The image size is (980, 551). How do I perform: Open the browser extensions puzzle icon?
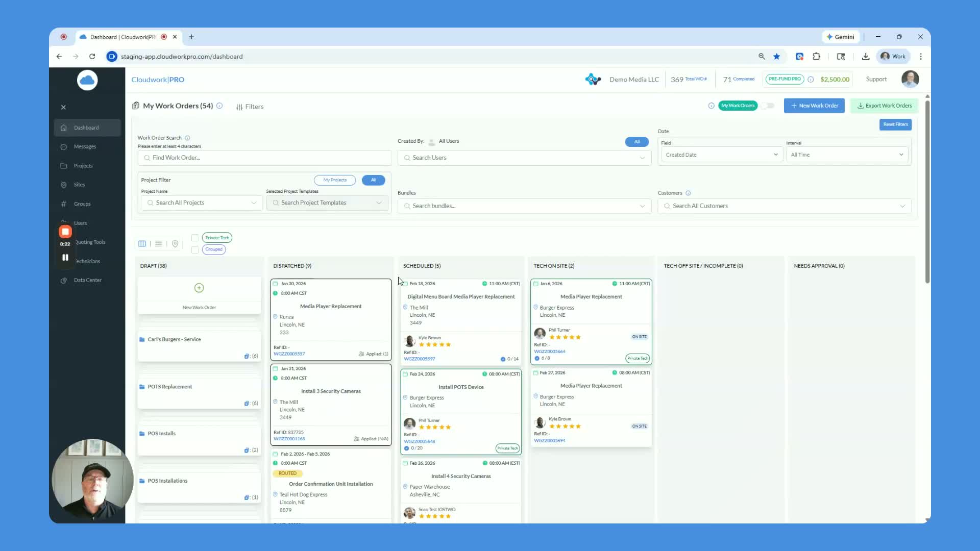coord(816,57)
